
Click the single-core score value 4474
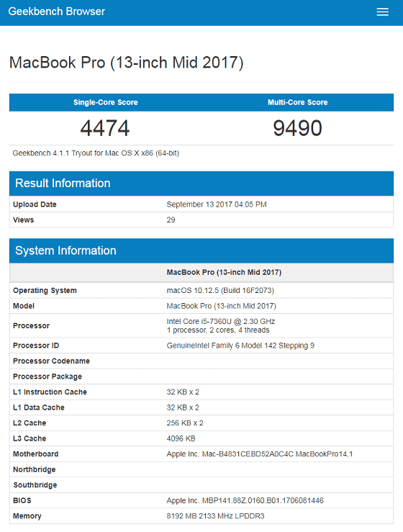105,128
